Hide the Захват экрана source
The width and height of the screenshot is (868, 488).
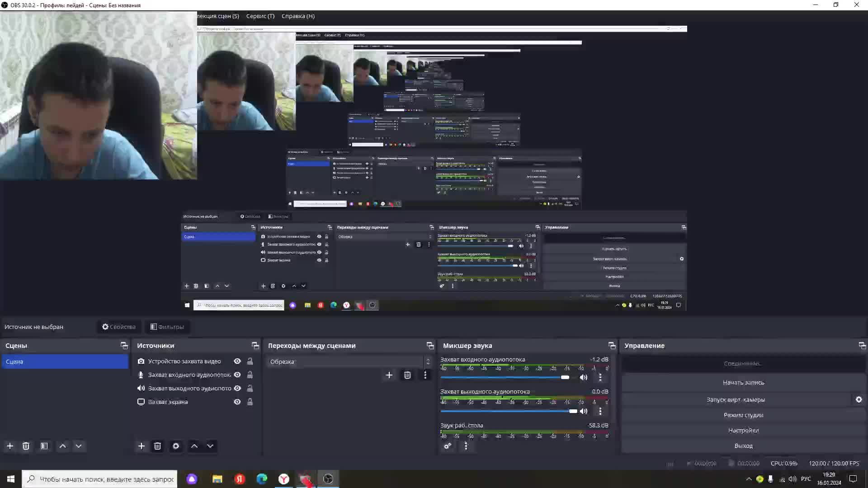[x=237, y=402]
